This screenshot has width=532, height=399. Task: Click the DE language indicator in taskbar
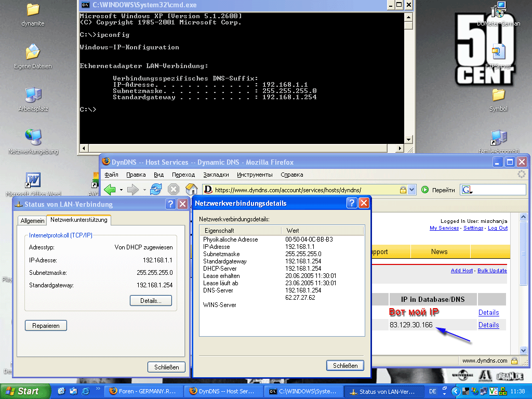tap(433, 391)
